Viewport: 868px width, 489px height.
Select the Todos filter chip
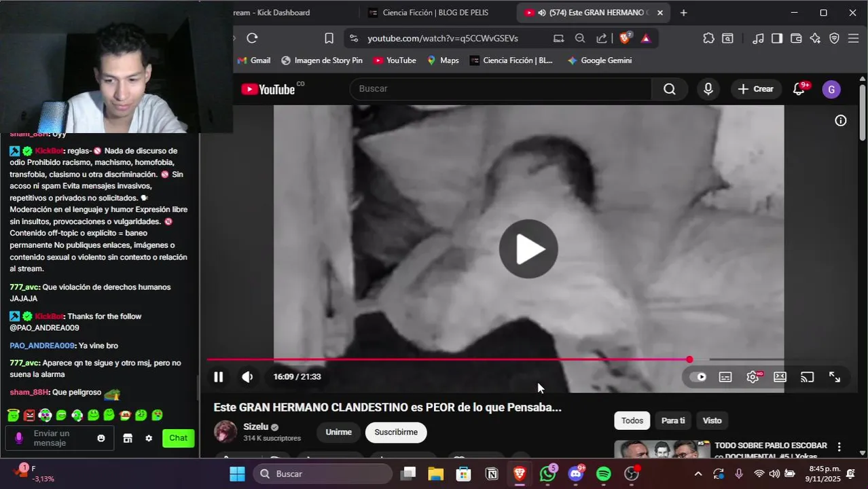[632, 420]
